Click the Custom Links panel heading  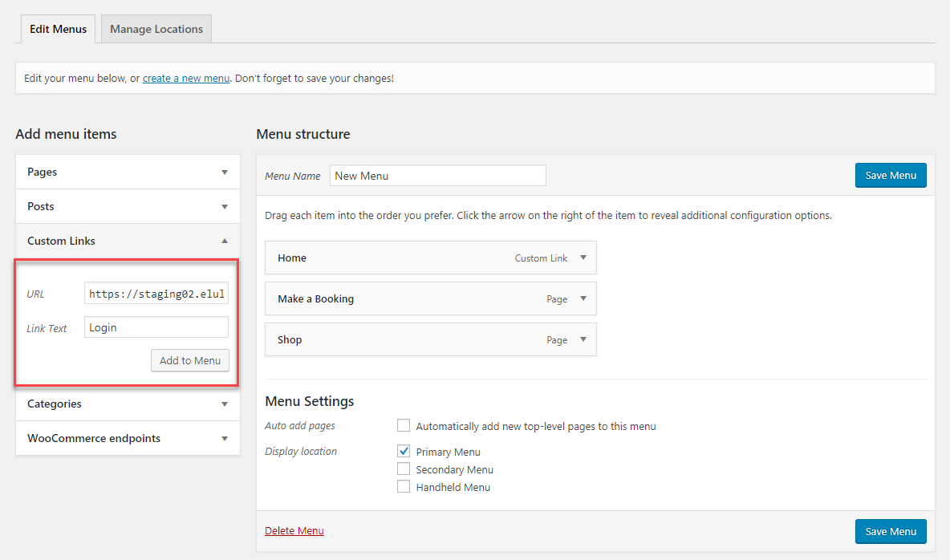coord(61,241)
